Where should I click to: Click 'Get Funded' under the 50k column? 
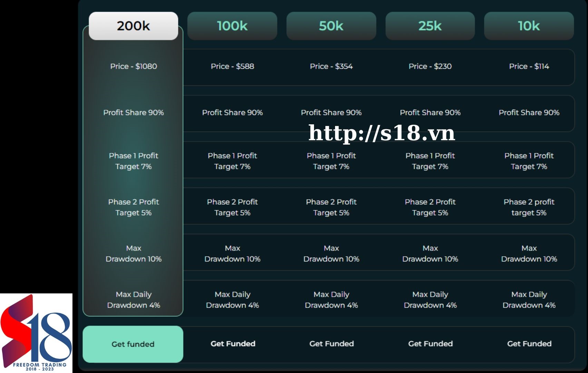331,344
